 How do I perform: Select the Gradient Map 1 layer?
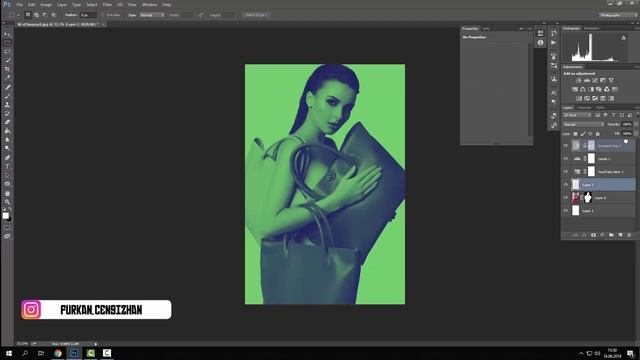click(603, 146)
